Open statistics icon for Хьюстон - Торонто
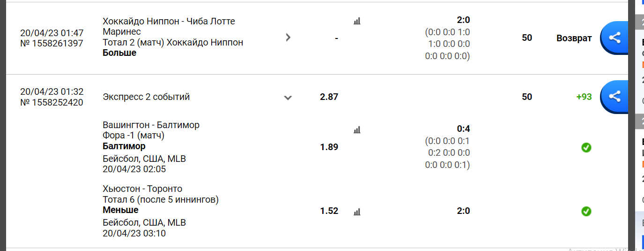The image size is (644, 251). pyautogui.click(x=357, y=212)
